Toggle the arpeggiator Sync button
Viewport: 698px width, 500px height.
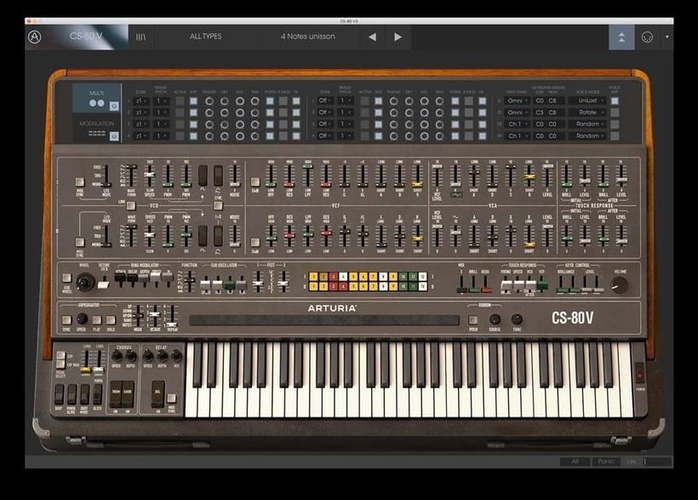67,319
